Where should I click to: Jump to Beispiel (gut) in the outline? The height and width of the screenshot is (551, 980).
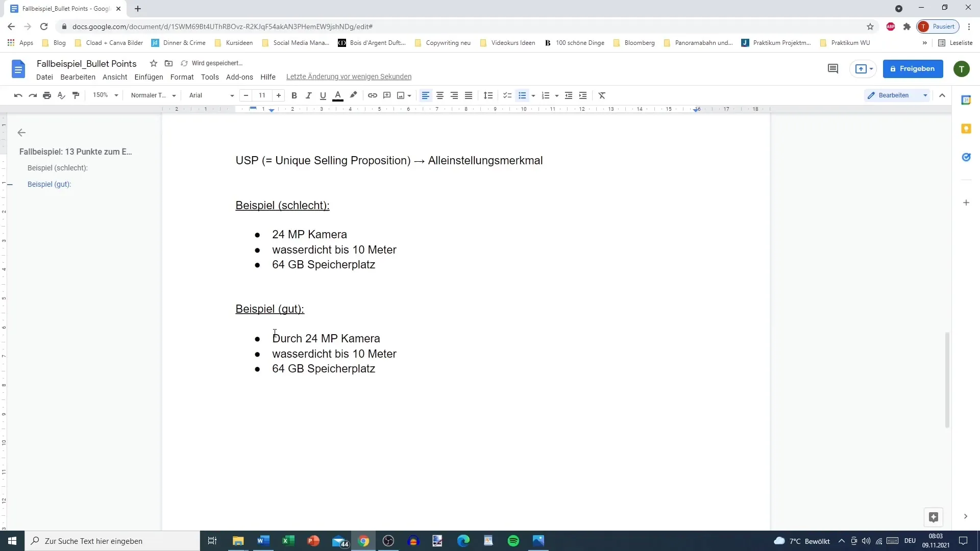tap(50, 184)
